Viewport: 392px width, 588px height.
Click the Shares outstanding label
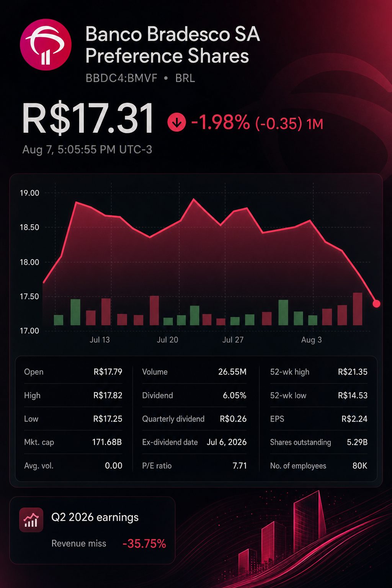301,443
